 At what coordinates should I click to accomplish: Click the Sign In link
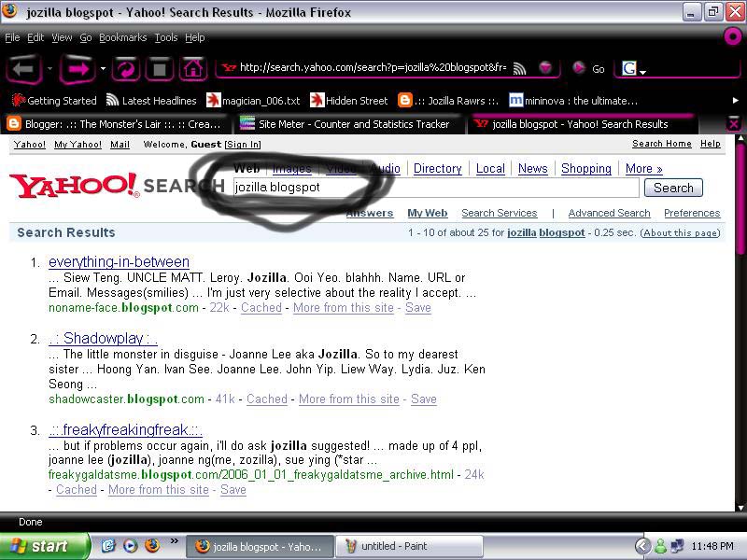(x=243, y=145)
